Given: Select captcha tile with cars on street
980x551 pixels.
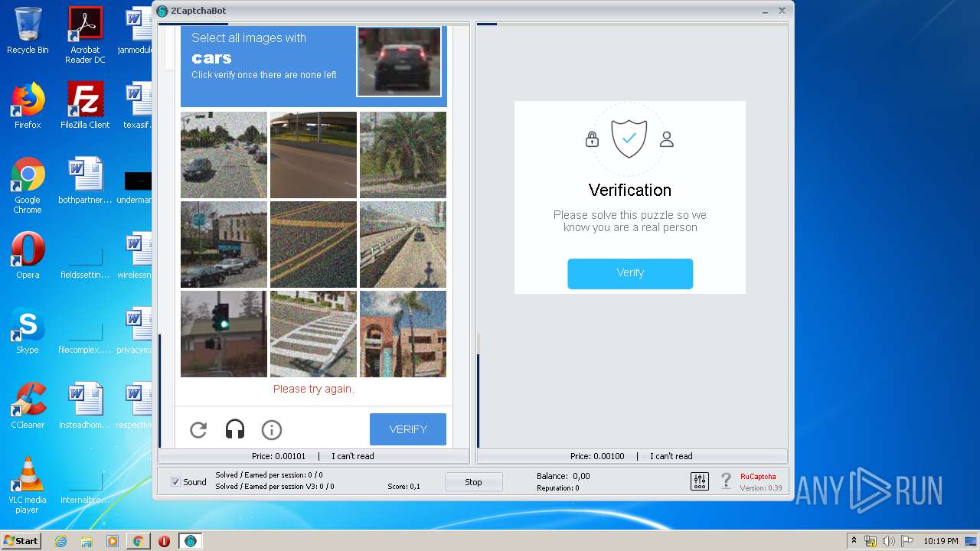Looking at the screenshot, I should click(x=224, y=155).
